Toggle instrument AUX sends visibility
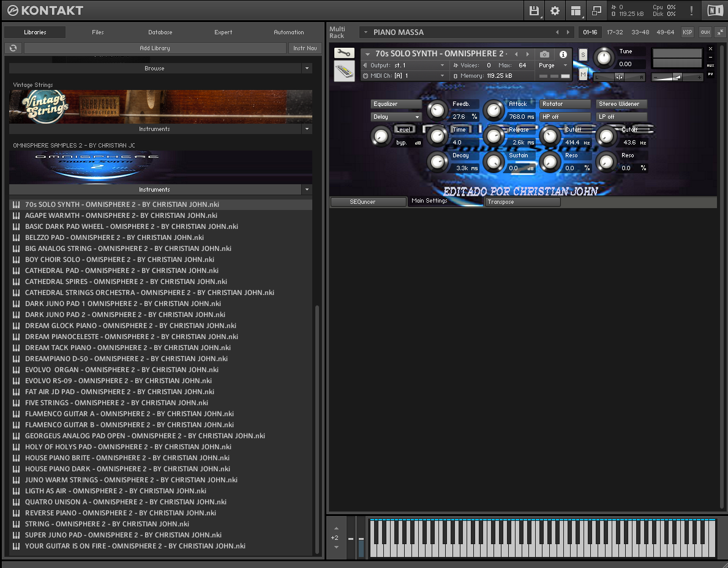Viewport: 728px width, 568px height. click(x=710, y=65)
